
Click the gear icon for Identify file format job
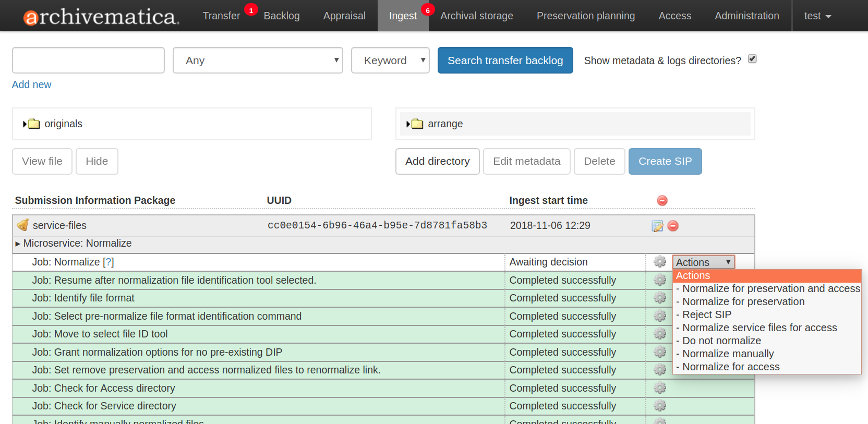coord(660,298)
